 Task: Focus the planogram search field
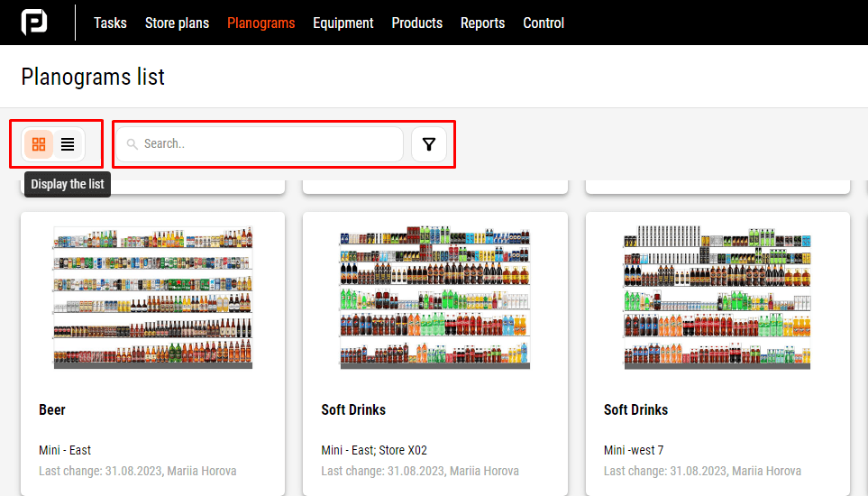pos(266,144)
